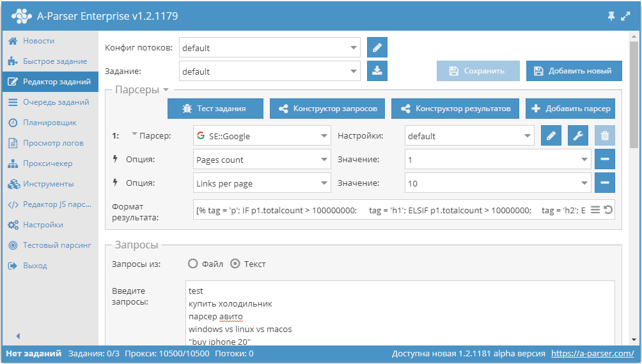This screenshot has height=364, width=642.
Task: Click lightning icon beside Links per page
Action: pos(116,183)
